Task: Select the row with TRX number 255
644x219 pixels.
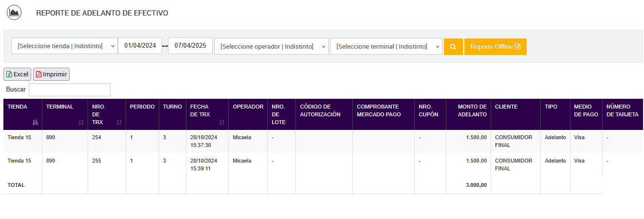Action: click(97, 161)
